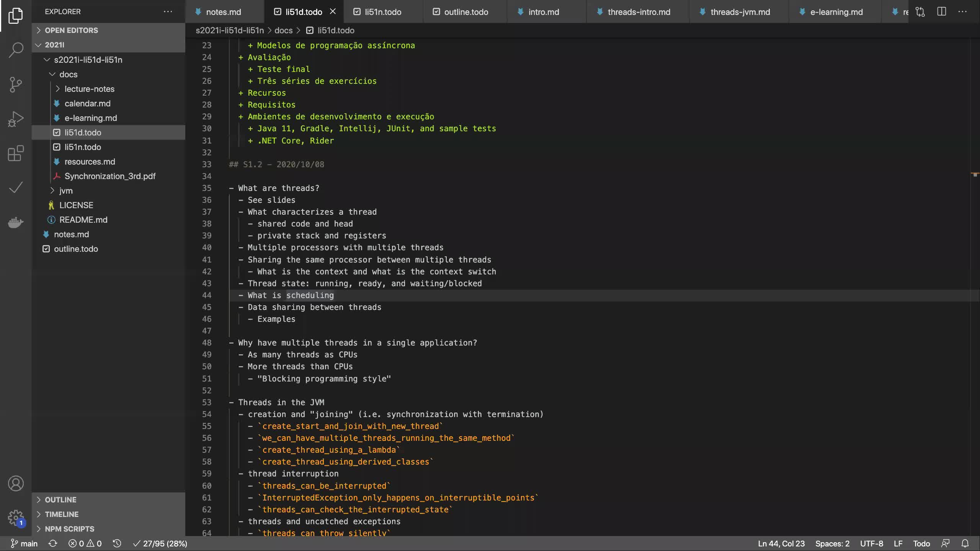Expand the OUTLINE section
The width and height of the screenshot is (980, 551).
pyautogui.click(x=108, y=500)
